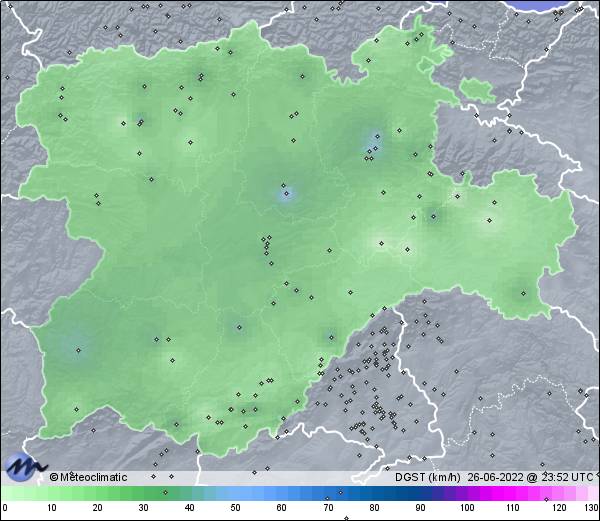Click the 40 label on the scale

(x=189, y=508)
